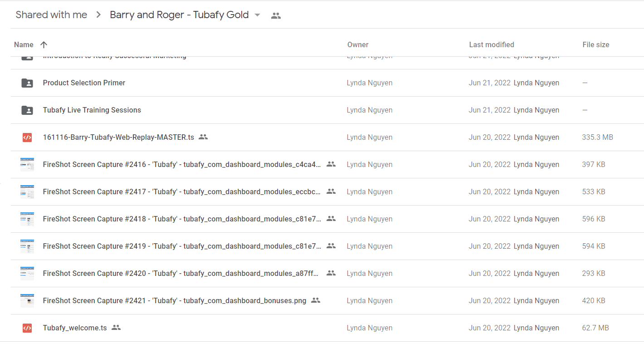Image resolution: width=644 pixels, height=344 pixels.
Task: Click the red code icon of Tubafy_welcome.ts
Action: pyautogui.click(x=27, y=328)
